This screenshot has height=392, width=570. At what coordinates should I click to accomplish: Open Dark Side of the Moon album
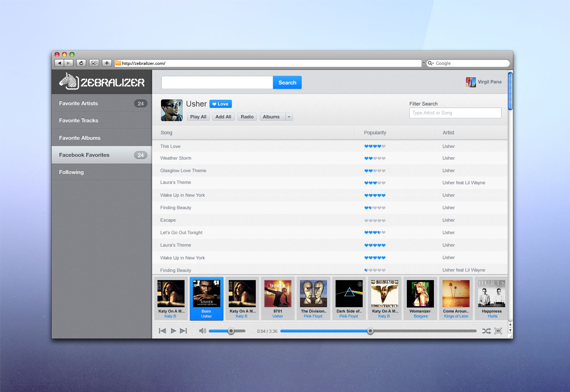pyautogui.click(x=349, y=294)
